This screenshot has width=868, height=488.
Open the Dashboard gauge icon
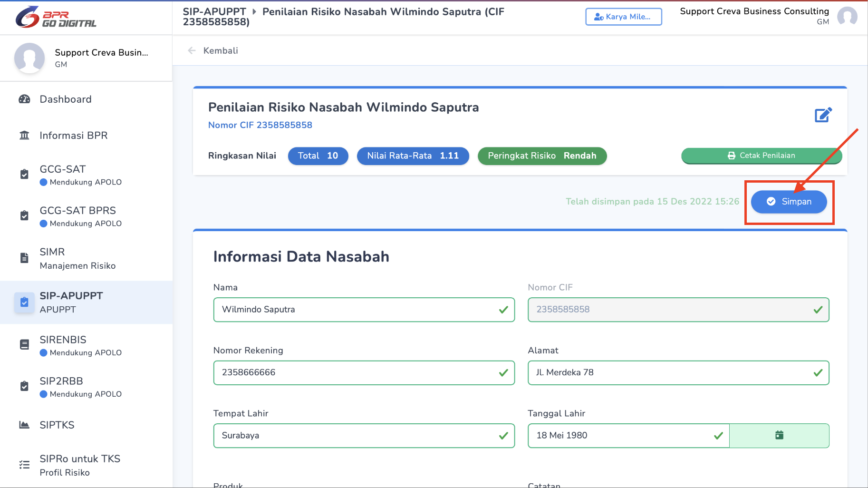(24, 99)
